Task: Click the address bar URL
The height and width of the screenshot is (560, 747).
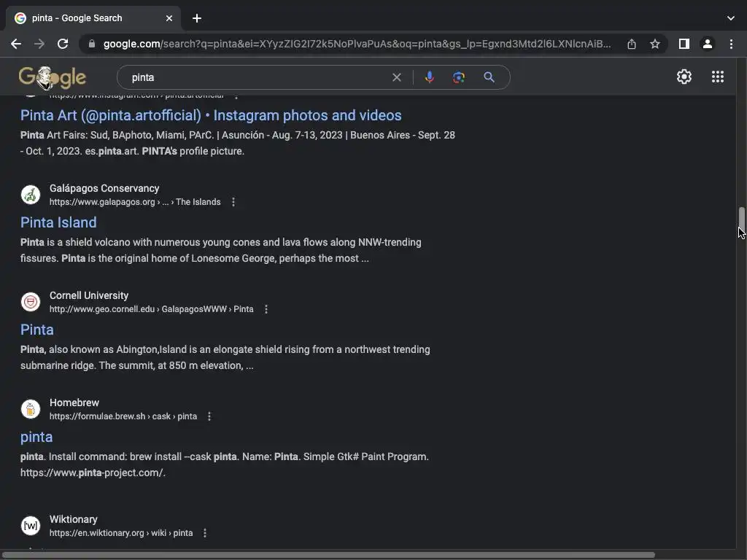Action: tap(357, 44)
